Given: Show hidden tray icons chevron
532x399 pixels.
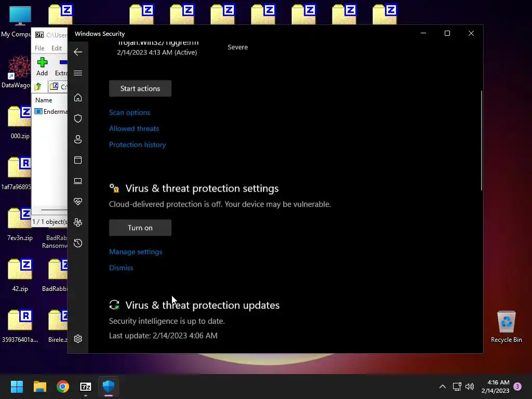Looking at the screenshot, I should pos(443,387).
